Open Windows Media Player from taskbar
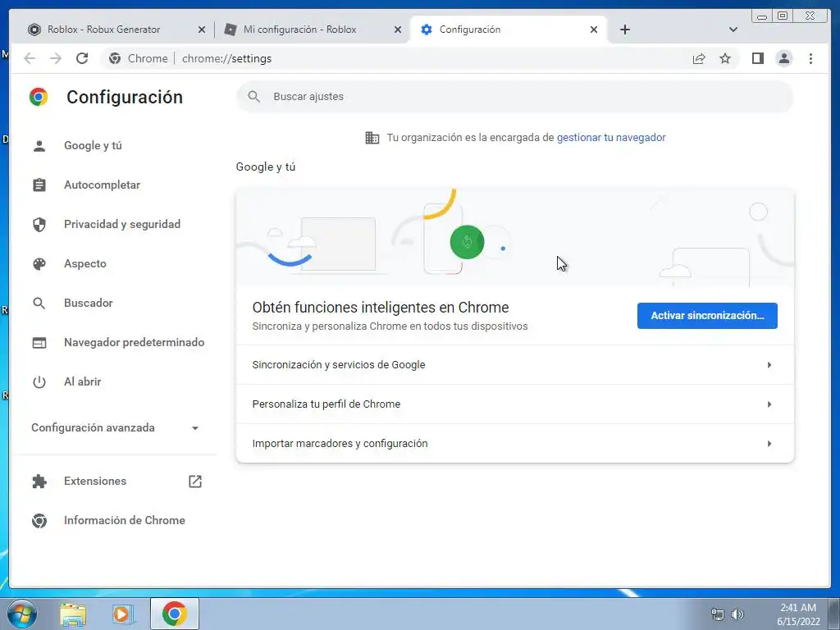 coord(123,614)
